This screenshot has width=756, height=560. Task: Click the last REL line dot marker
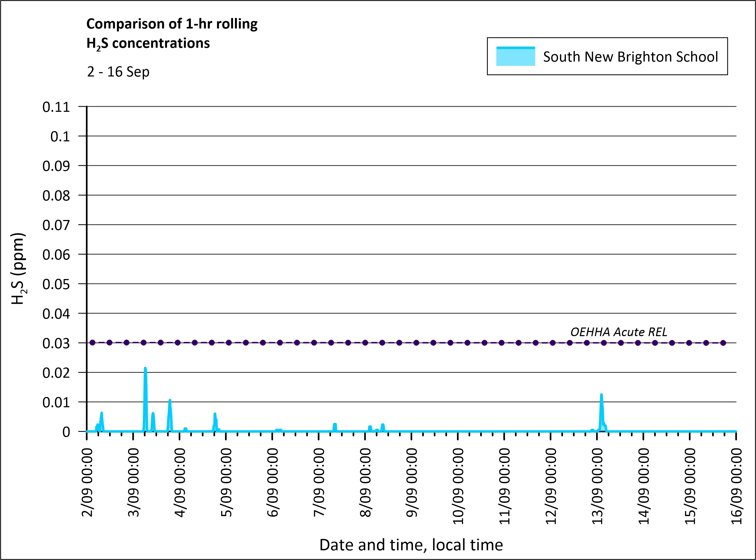pyautogui.click(x=723, y=343)
